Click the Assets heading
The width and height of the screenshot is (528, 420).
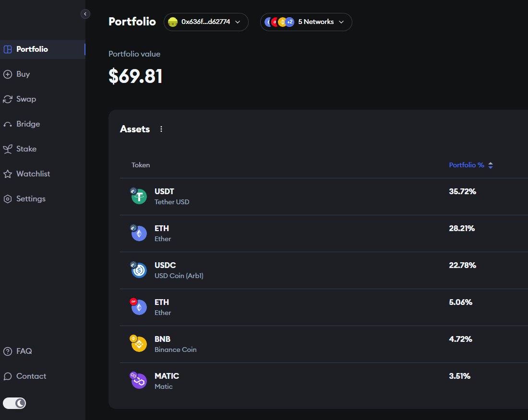(135, 129)
